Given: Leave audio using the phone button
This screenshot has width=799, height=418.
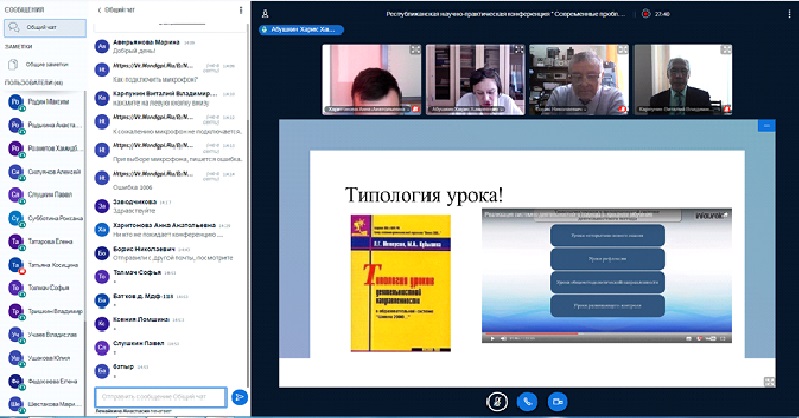Looking at the screenshot, I should coord(526,400).
